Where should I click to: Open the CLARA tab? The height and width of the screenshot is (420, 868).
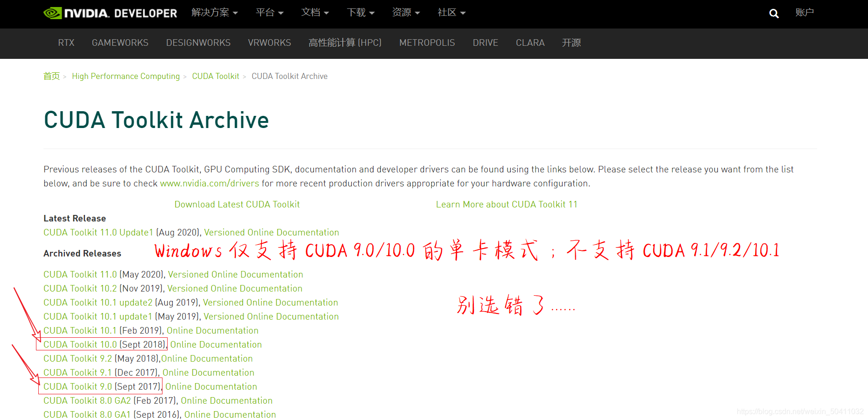click(x=530, y=43)
